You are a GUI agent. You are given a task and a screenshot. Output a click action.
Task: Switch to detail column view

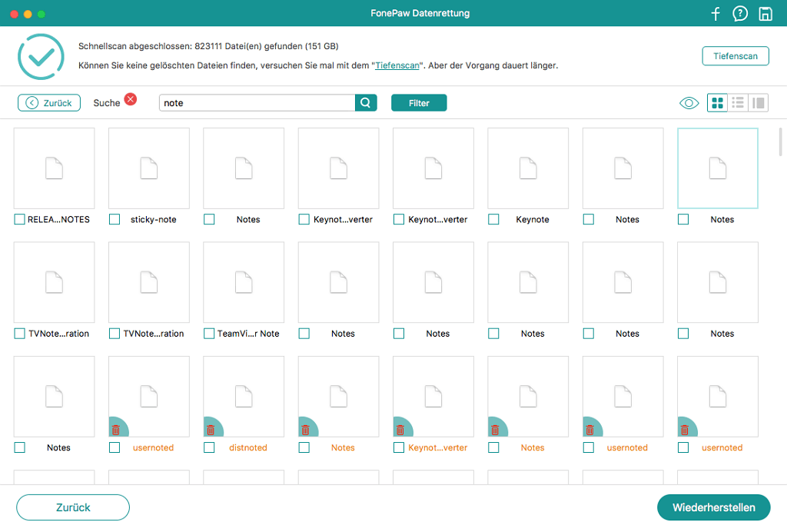click(x=759, y=103)
